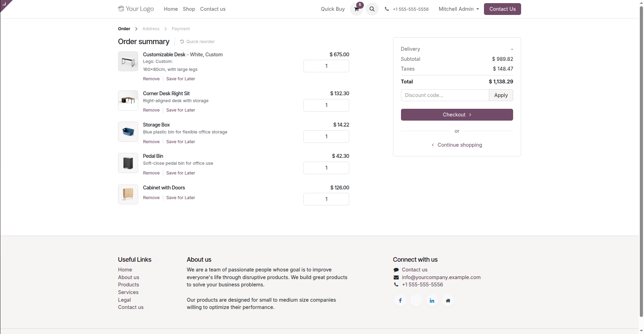Click the blank social icon beside Facebook
The height and width of the screenshot is (334, 644).
click(x=416, y=301)
